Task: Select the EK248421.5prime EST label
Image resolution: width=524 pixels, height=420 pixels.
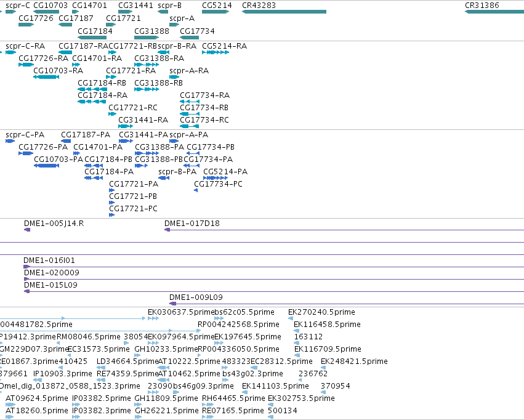Action: pos(354,362)
